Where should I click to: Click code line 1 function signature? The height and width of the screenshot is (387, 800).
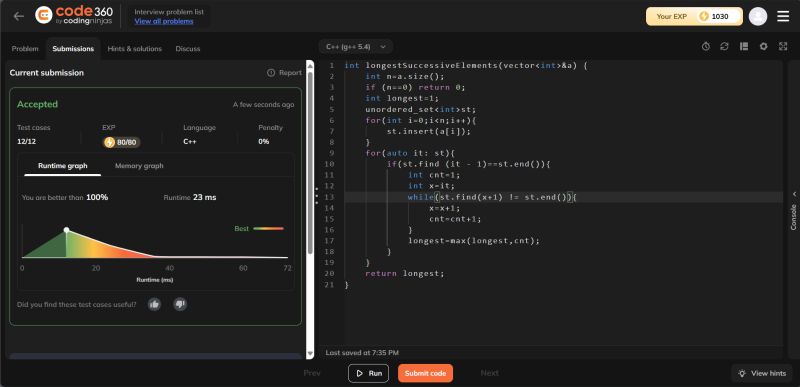(x=466, y=66)
